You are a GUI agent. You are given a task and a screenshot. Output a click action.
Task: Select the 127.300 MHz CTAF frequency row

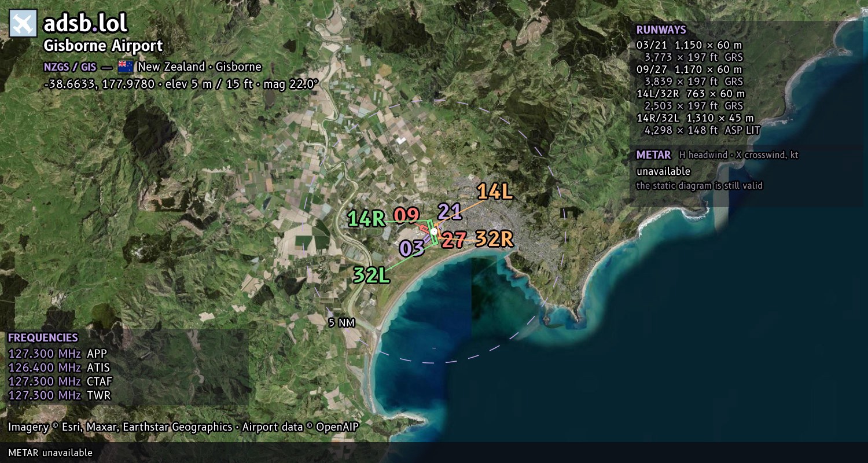point(60,381)
